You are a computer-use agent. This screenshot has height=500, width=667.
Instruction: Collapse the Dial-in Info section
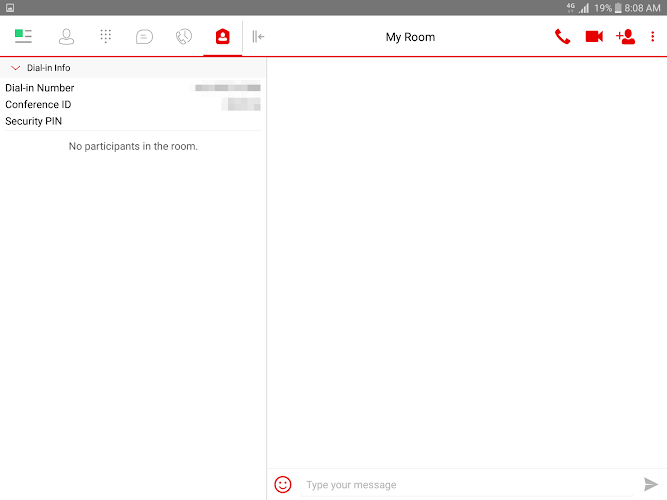point(15,68)
